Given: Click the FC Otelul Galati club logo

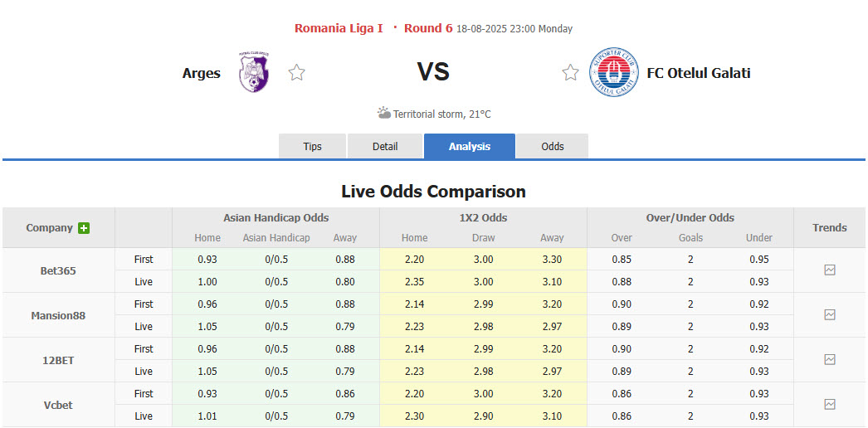Looking at the screenshot, I should (x=614, y=73).
